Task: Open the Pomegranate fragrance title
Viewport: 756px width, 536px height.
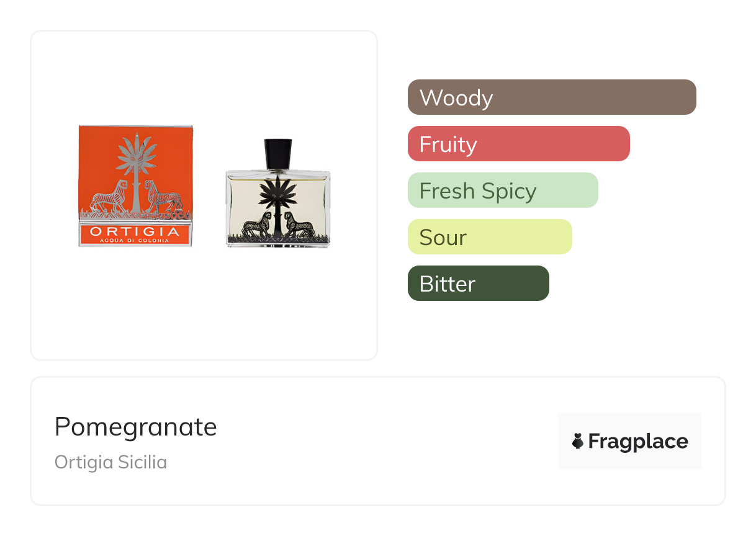Action: [136, 427]
